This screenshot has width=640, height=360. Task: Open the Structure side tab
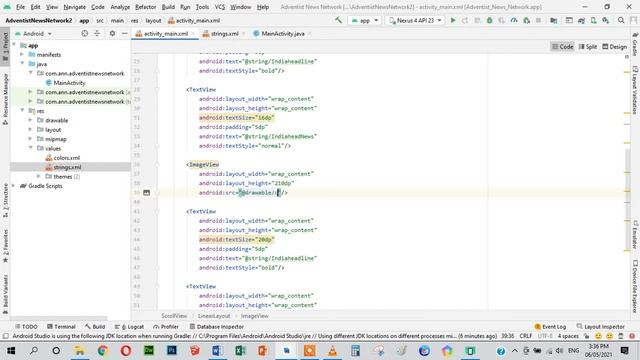[x=5, y=200]
